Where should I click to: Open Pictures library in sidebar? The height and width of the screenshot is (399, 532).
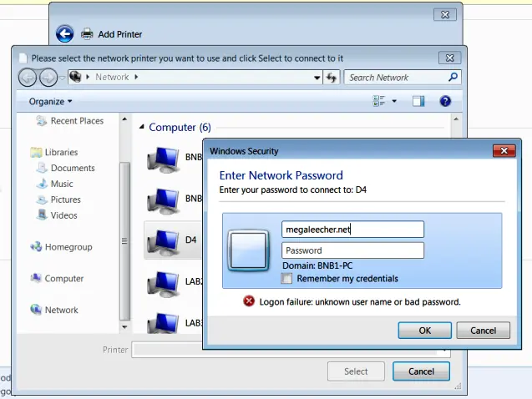(x=65, y=199)
